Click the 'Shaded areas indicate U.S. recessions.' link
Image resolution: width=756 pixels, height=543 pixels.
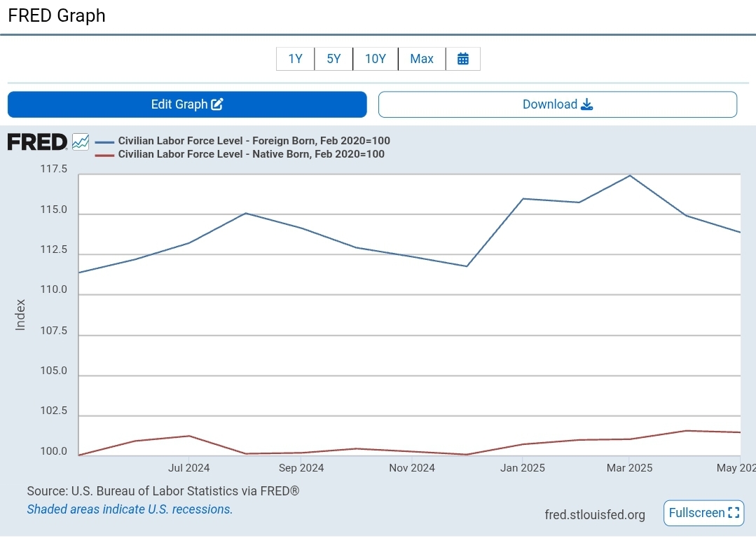[130, 509]
